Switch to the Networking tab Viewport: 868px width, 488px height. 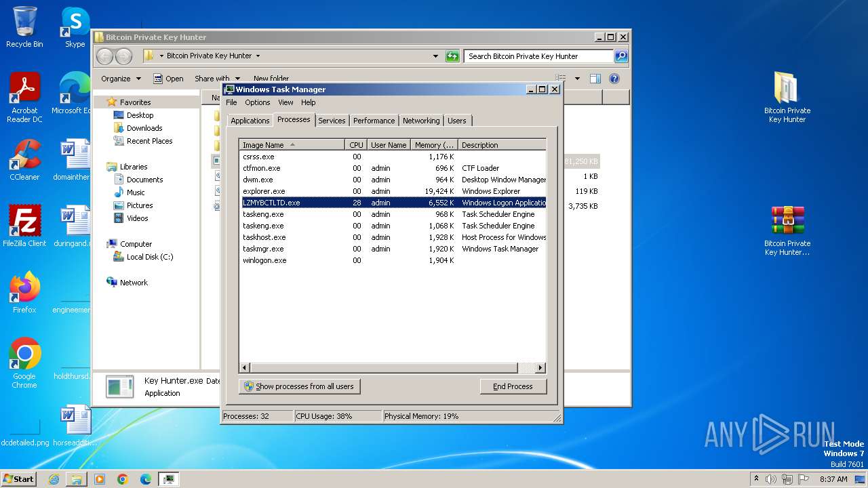point(421,121)
